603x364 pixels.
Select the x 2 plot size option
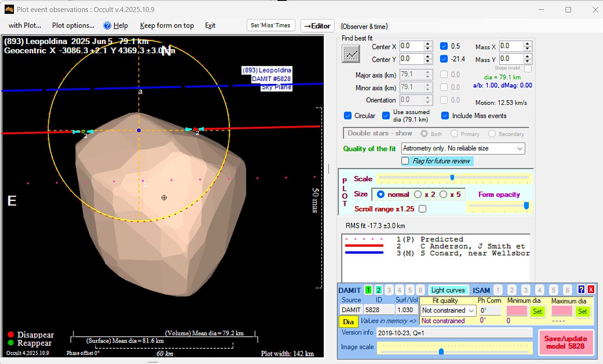click(418, 195)
